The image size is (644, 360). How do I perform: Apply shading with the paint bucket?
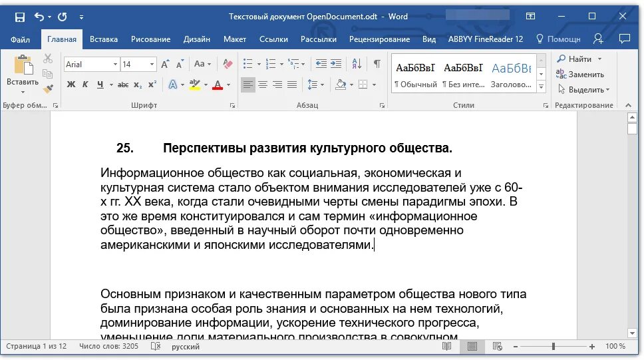click(341, 85)
